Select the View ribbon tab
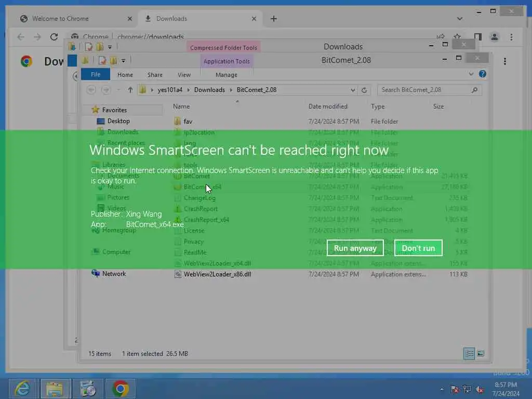Viewport: 532px width, 399px height. pos(184,75)
